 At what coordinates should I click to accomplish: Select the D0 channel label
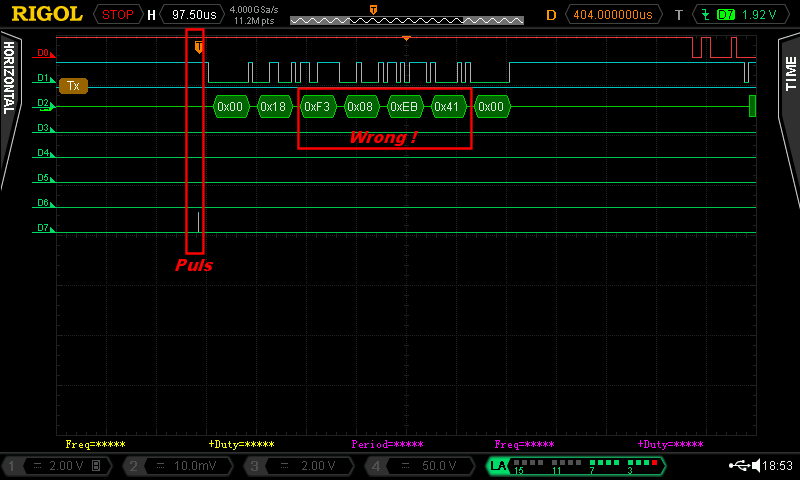(x=43, y=53)
